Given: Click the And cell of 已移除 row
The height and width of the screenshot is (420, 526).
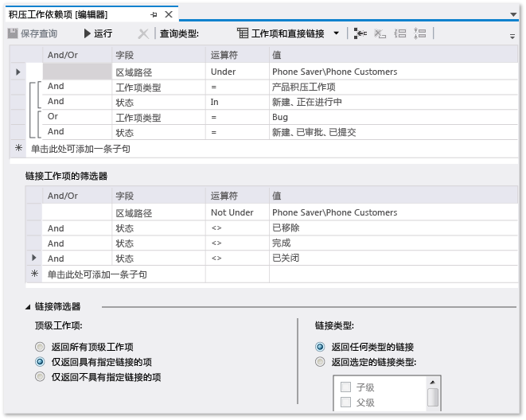Looking at the screenshot, I should point(77,228).
